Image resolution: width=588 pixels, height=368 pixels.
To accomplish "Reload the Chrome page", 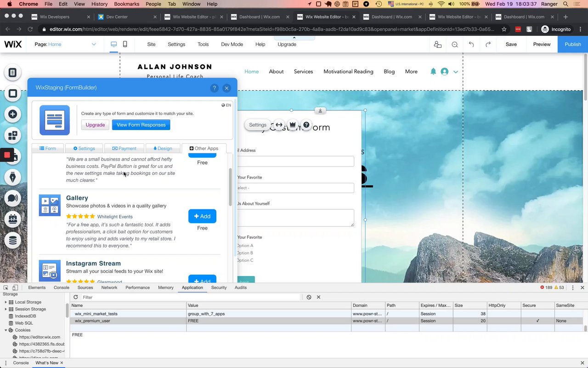I will 30,29.
